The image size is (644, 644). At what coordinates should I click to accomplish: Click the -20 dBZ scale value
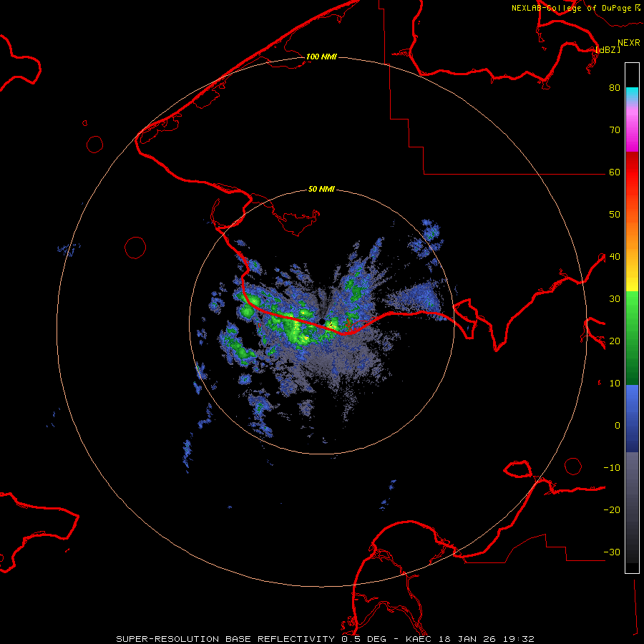[612, 509]
